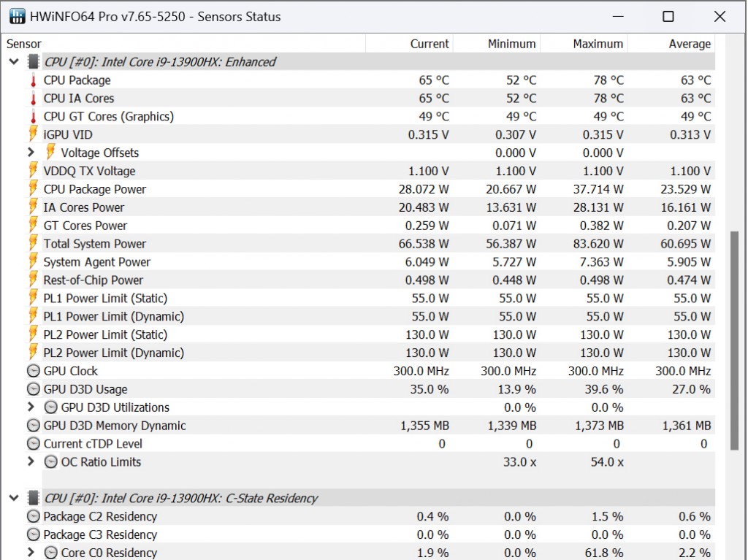Click the vertical scrollbar thumb
Screen dimensions: 748x560
734,340
